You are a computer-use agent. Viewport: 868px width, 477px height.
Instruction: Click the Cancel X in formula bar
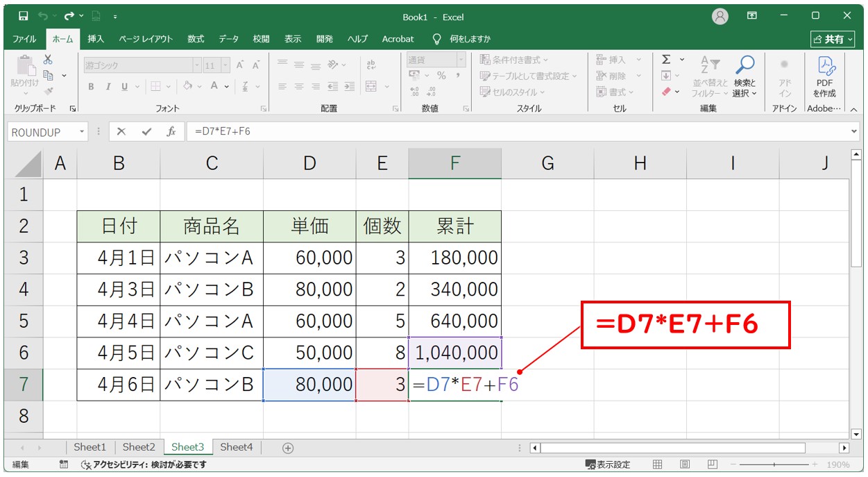[x=121, y=131]
